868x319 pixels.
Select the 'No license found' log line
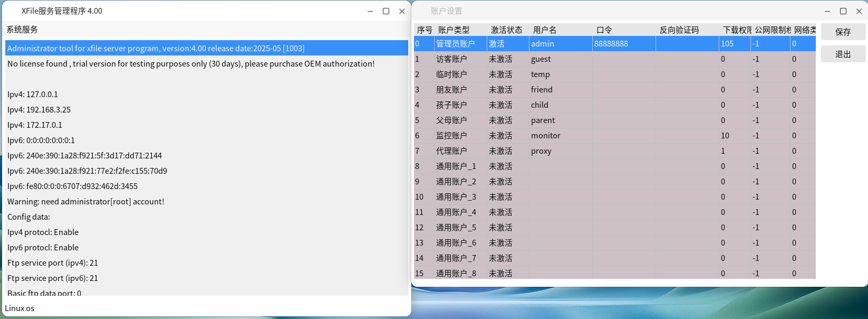click(191, 64)
